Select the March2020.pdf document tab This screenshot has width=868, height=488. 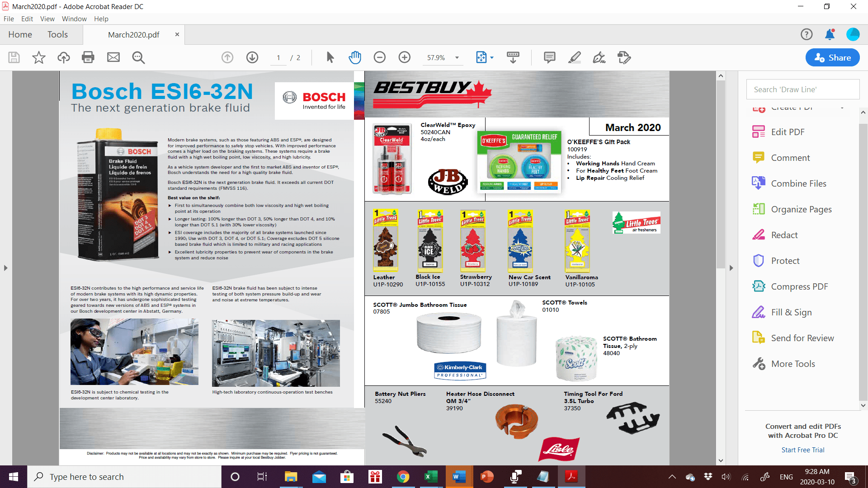tap(134, 35)
